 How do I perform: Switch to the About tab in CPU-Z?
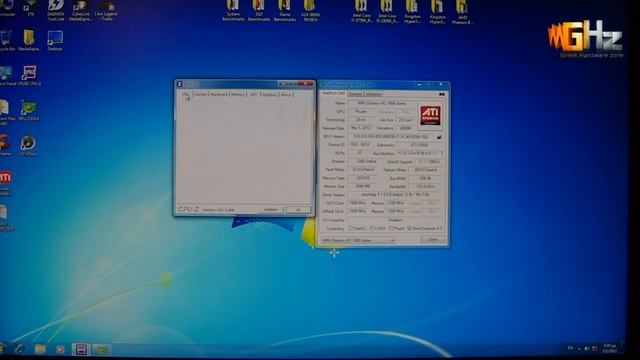[286, 95]
